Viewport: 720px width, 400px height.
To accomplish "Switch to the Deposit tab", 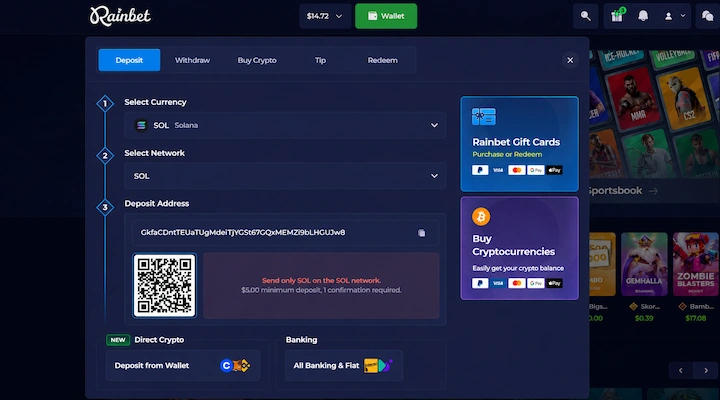I will pyautogui.click(x=129, y=60).
